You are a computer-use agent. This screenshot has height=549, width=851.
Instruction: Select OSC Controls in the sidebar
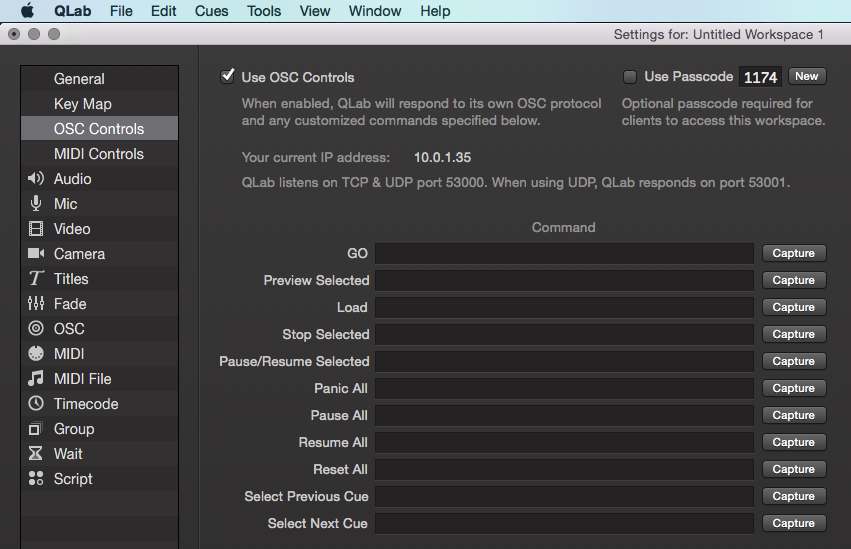99,129
